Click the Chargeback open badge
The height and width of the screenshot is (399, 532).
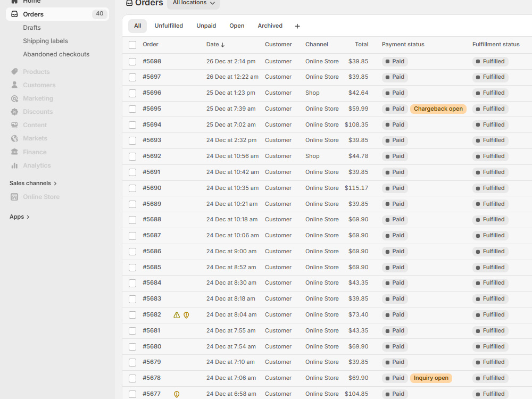[x=438, y=109]
